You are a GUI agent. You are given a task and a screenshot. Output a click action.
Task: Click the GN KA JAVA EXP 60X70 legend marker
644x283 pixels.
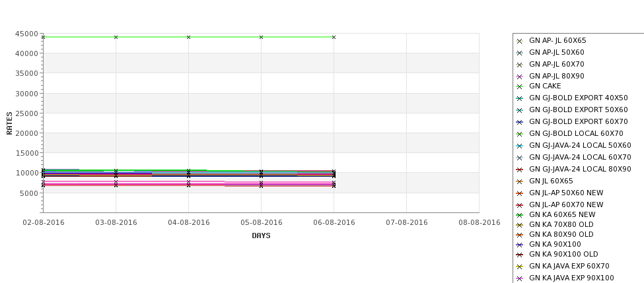pos(520,267)
